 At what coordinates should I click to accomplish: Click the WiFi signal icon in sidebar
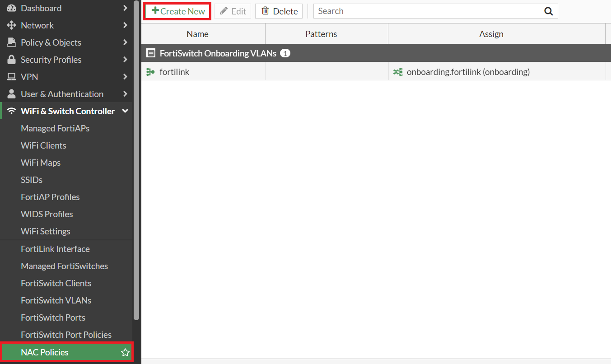(x=12, y=111)
